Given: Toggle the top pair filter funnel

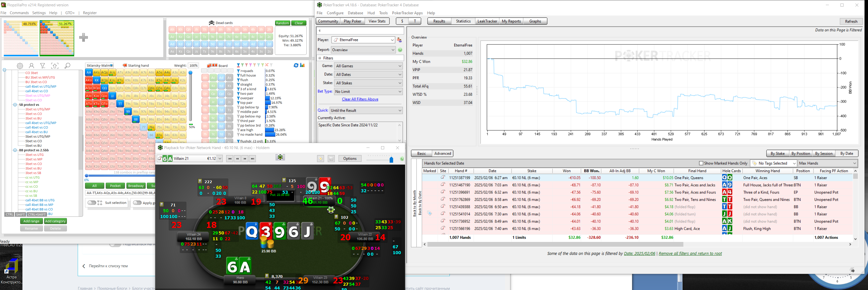Looking at the screenshot, I should 238,103.
